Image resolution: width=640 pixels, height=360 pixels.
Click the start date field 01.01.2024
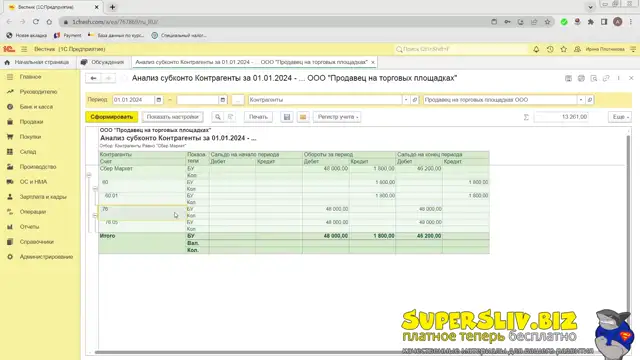(x=133, y=100)
